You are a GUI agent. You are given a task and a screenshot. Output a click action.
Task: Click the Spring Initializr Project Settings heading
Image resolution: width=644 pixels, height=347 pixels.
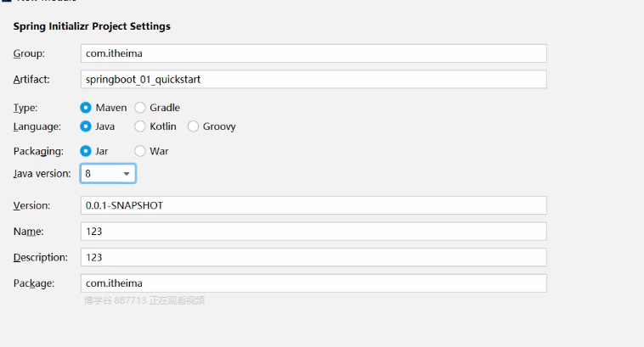coord(92,26)
